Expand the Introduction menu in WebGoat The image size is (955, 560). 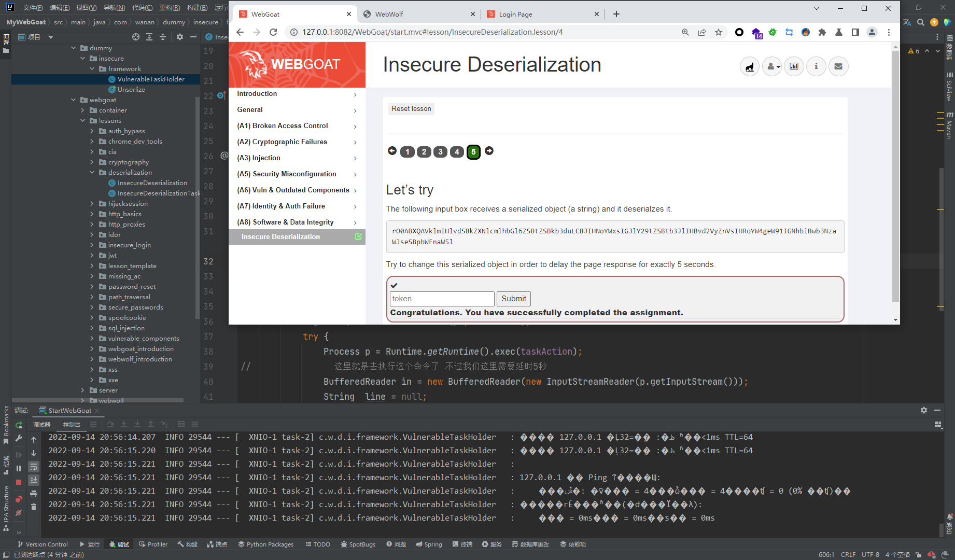pyautogui.click(x=297, y=94)
